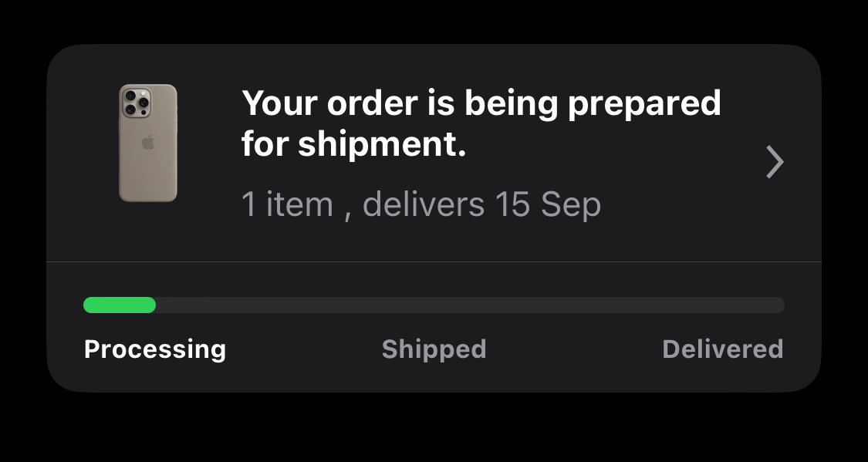Screen dimensions: 868x462
Task: Click the "delivers" word in the subtitle
Action: click(424, 204)
